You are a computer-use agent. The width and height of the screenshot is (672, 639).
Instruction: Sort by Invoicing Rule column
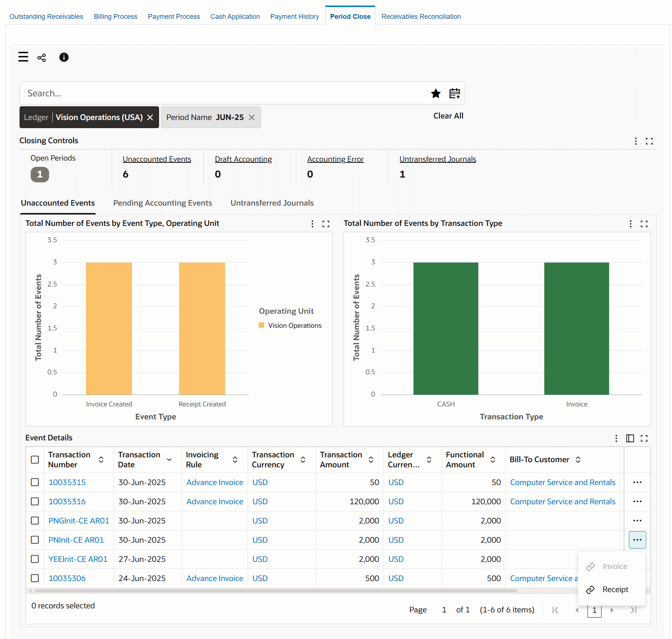tap(235, 460)
